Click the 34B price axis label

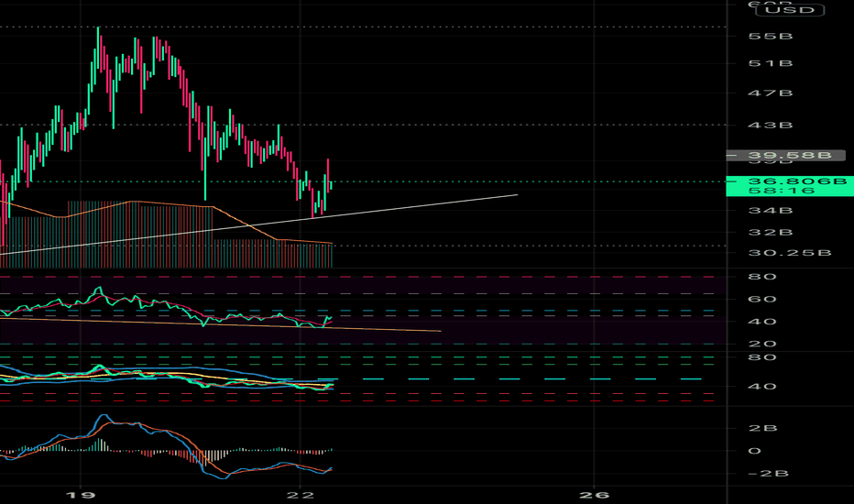770,211
